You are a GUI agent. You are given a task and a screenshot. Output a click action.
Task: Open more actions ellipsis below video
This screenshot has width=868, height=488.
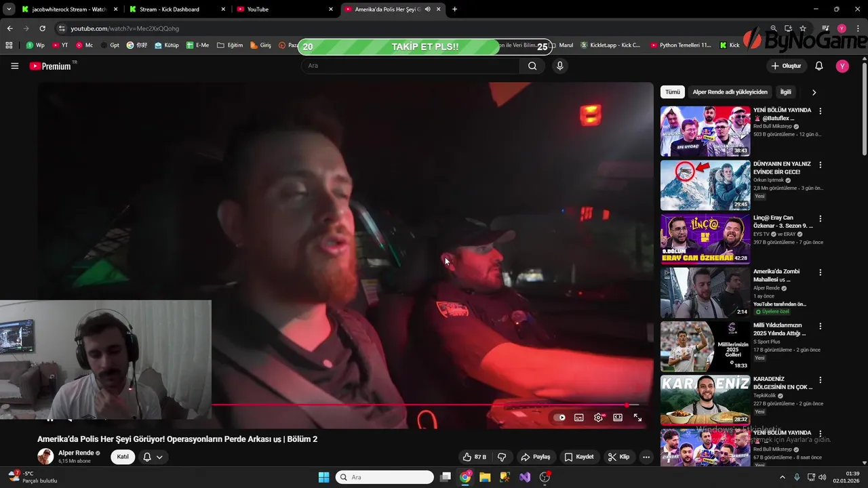click(646, 457)
